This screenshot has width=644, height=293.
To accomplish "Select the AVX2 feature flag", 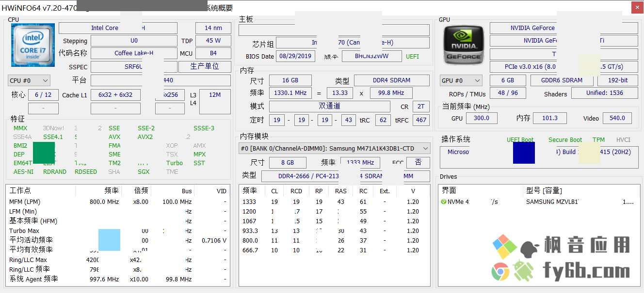I will [145, 137].
